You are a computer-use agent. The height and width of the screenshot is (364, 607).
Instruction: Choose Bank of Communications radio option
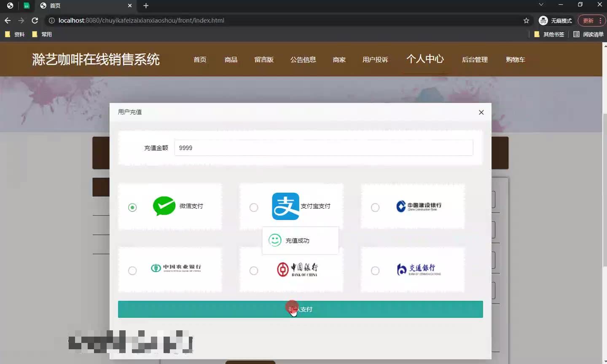(375, 270)
